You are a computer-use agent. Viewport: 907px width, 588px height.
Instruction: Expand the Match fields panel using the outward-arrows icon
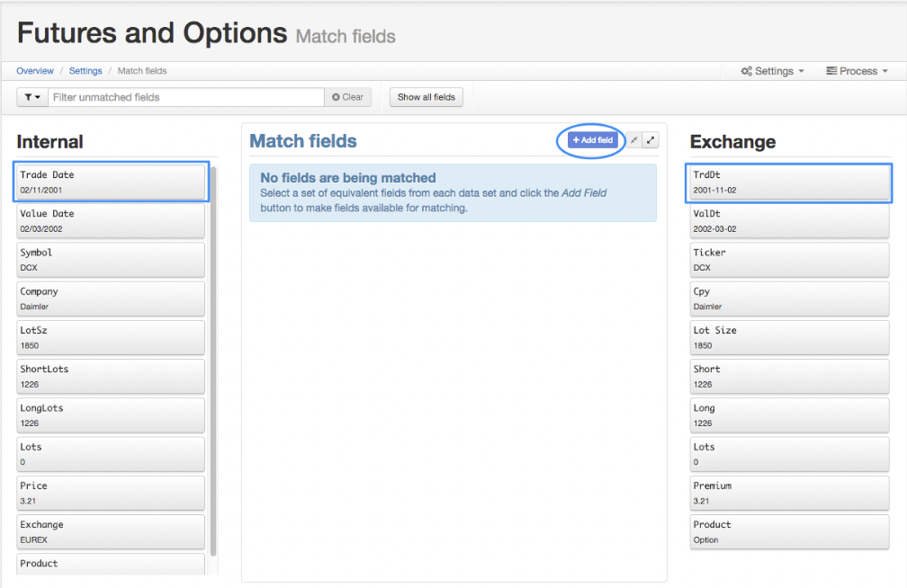(x=650, y=139)
